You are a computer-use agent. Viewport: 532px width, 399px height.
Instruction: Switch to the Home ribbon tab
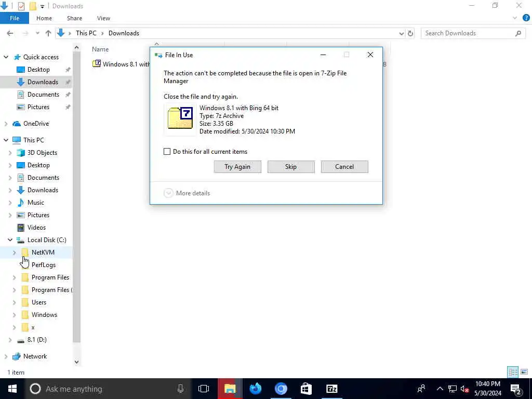[x=44, y=18]
